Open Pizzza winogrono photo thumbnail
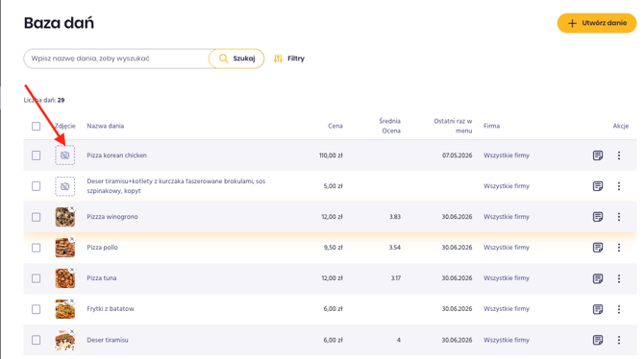This screenshot has width=644, height=359. pyautogui.click(x=65, y=217)
